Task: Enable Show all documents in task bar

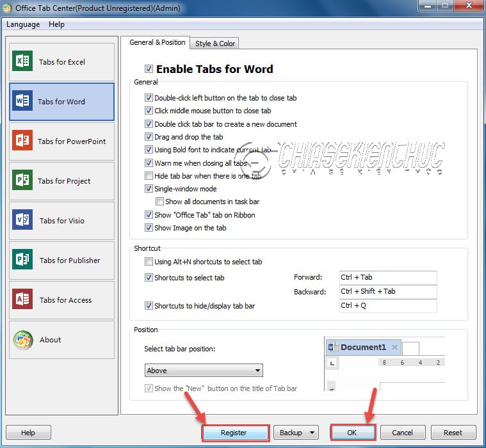Action: [159, 202]
